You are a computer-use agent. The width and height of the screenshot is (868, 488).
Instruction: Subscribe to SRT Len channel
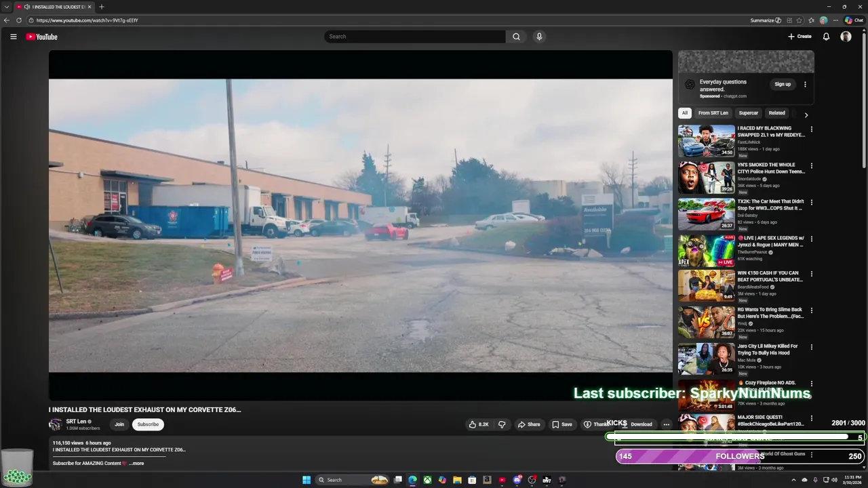point(148,424)
